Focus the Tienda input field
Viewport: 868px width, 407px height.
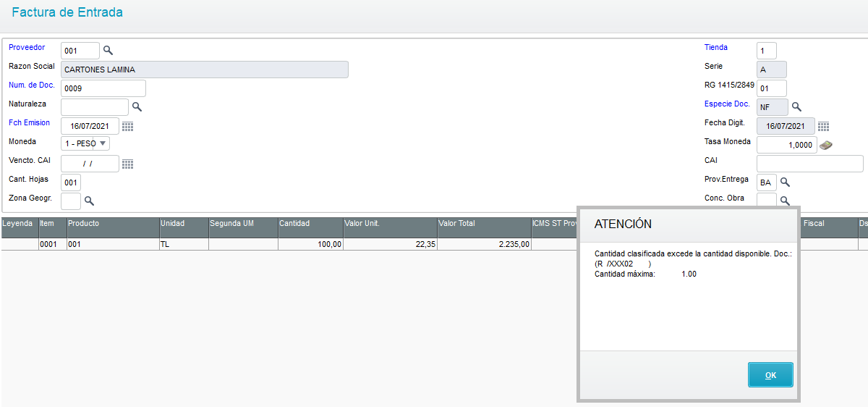click(x=767, y=51)
